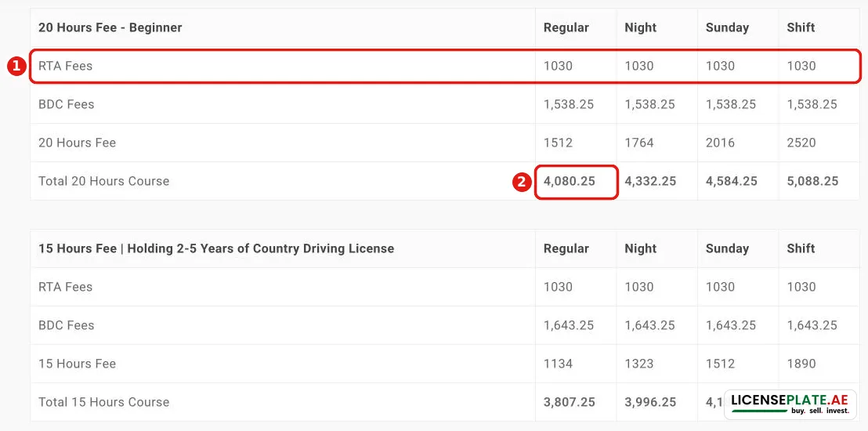The height and width of the screenshot is (431, 868).
Task: Click Regular 20 Hours Fee value 1512
Action: 558,143
